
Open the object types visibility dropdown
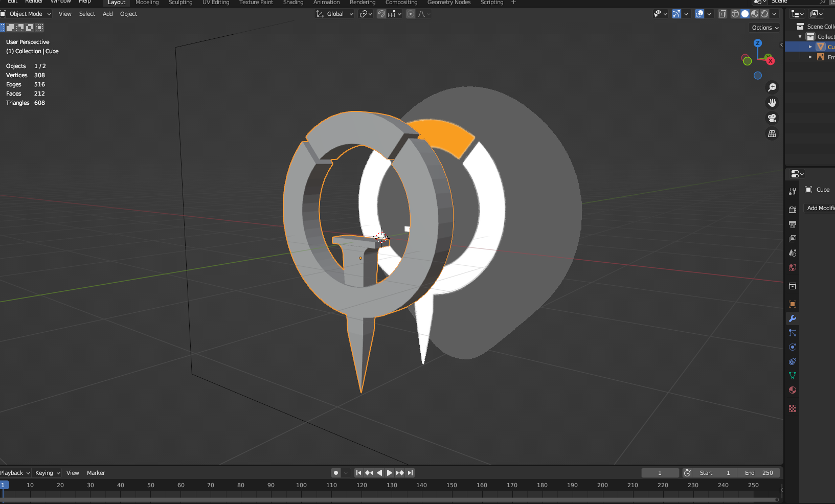click(x=661, y=14)
